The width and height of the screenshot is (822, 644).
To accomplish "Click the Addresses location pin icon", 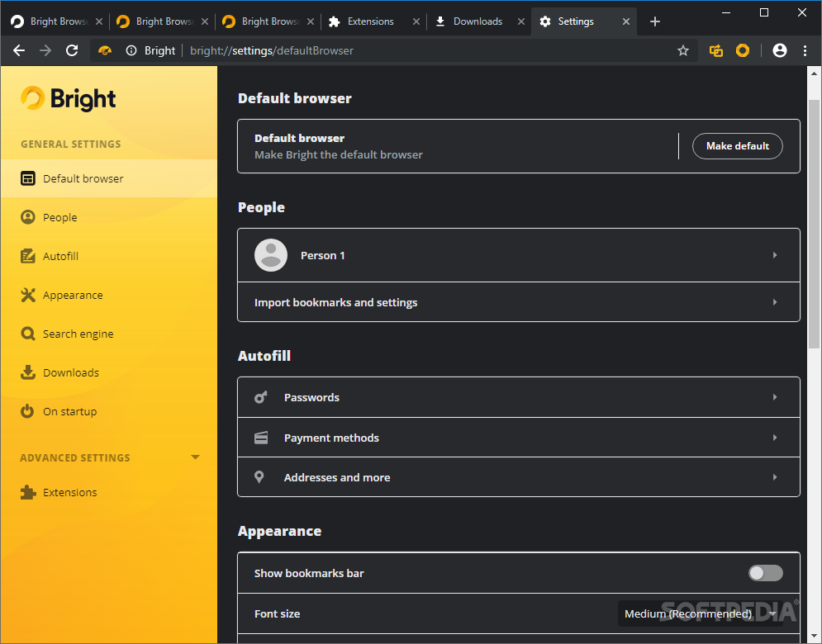I will click(x=259, y=477).
